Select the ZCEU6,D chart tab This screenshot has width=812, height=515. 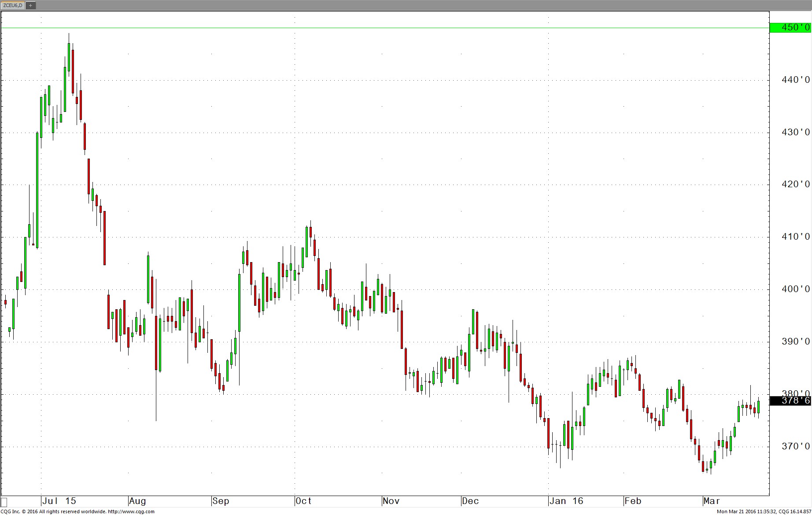[x=13, y=5]
